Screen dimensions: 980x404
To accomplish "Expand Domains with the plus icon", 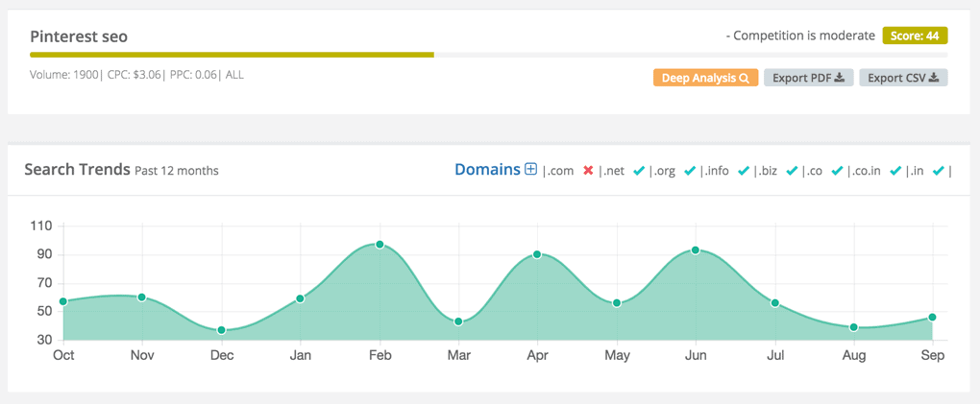I will (x=530, y=169).
